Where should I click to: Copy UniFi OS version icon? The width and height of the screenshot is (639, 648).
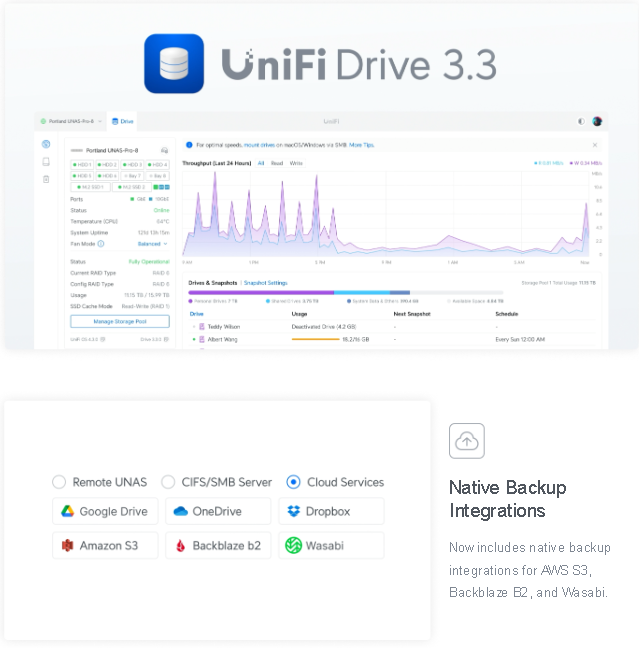click(x=103, y=339)
